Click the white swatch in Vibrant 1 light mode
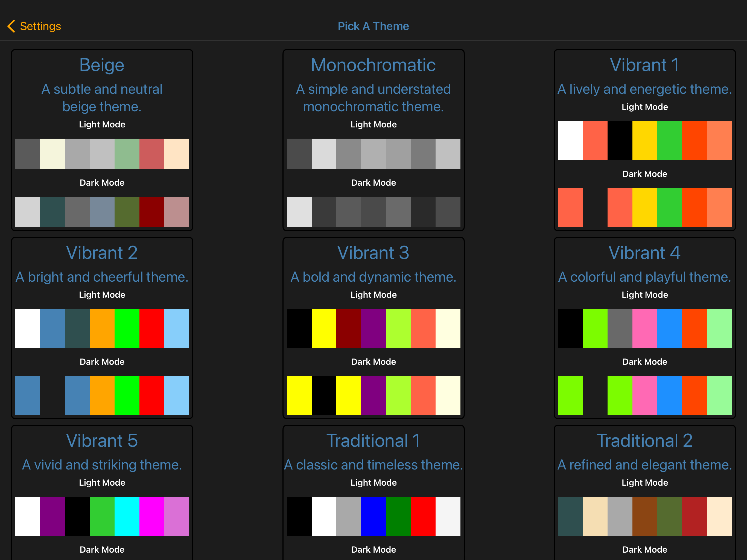 point(570,141)
